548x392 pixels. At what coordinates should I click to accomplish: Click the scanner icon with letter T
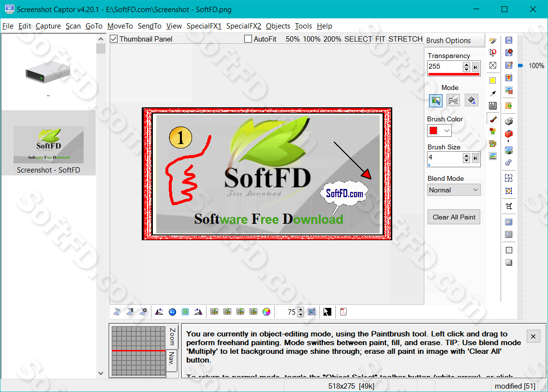131,312
